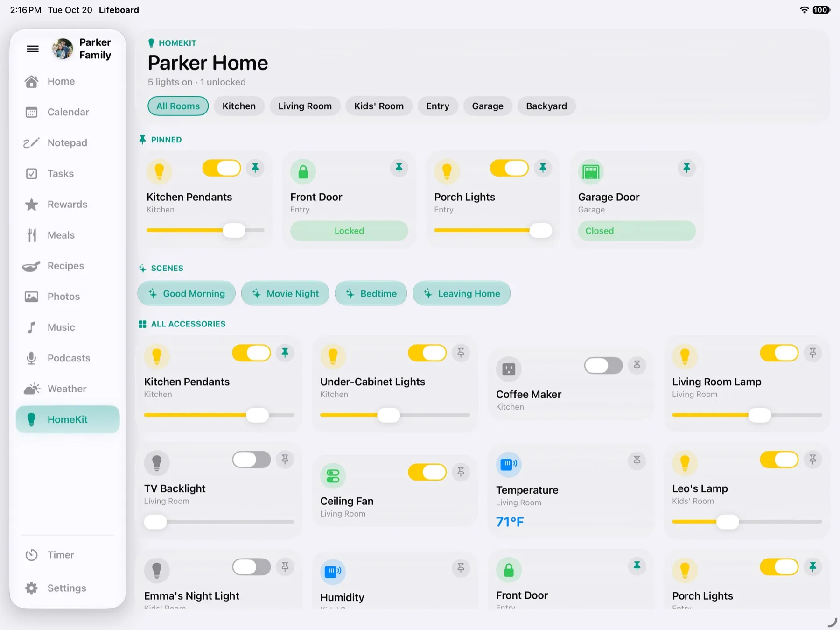
Task: Pin the TV Backlight accessory
Action: tap(285, 460)
